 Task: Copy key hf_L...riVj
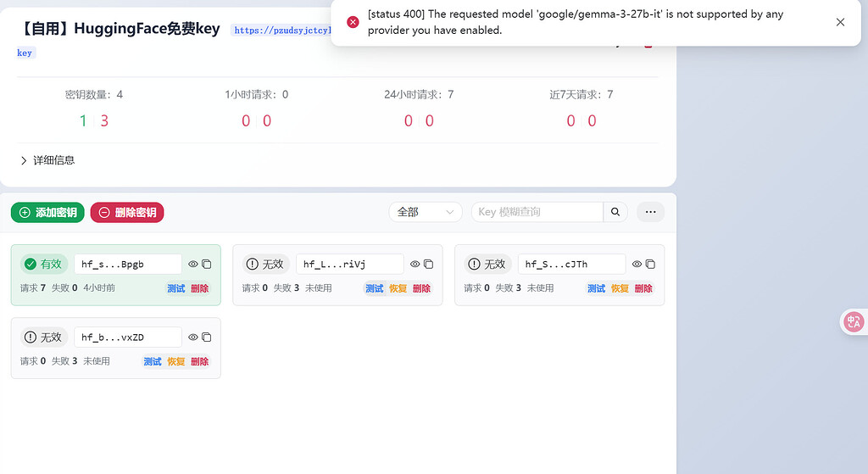click(428, 264)
